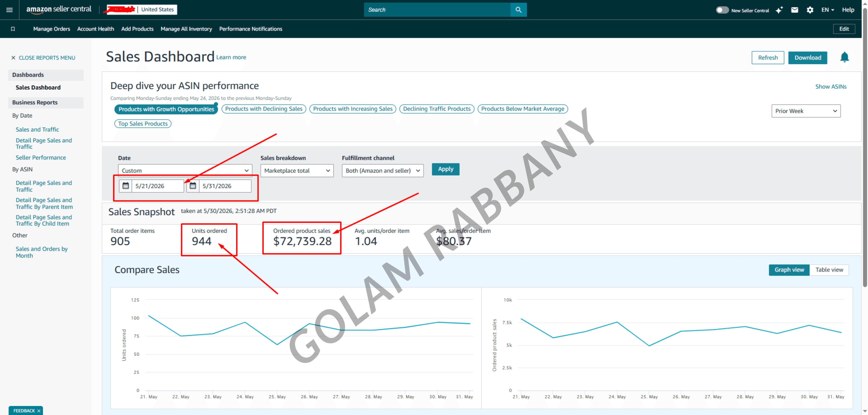Open the hamburger main menu

9,10
